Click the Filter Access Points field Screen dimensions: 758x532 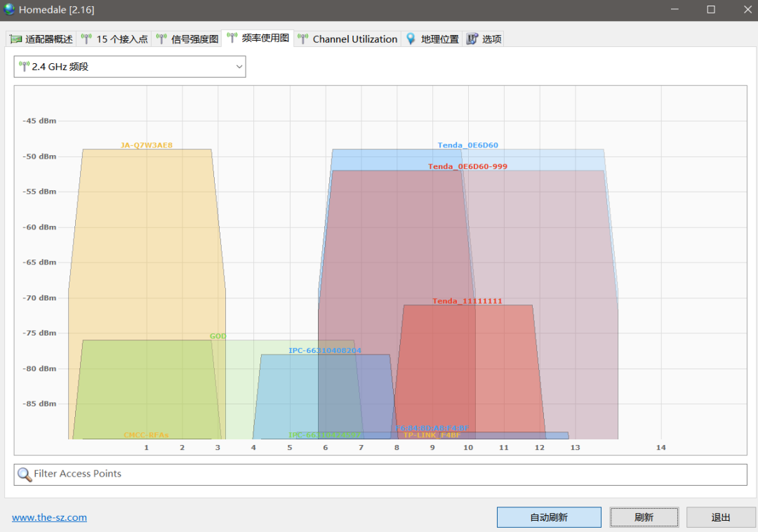pyautogui.click(x=380, y=474)
